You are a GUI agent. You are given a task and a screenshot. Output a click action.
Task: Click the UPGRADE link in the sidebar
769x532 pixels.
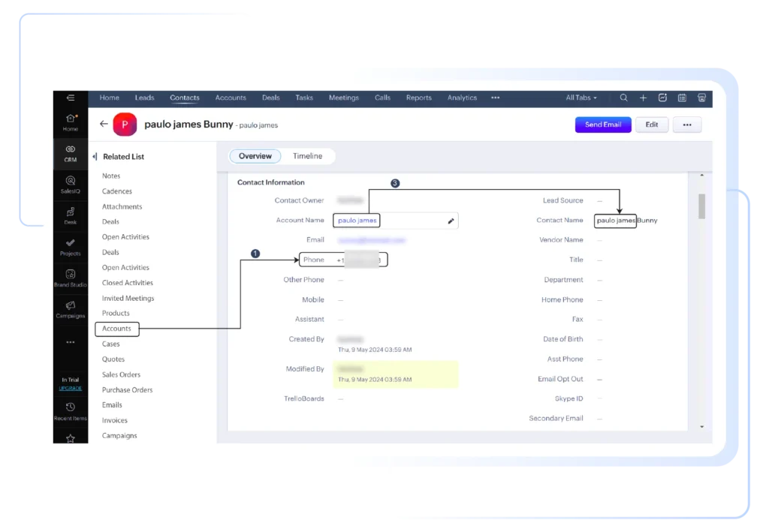pos(70,388)
